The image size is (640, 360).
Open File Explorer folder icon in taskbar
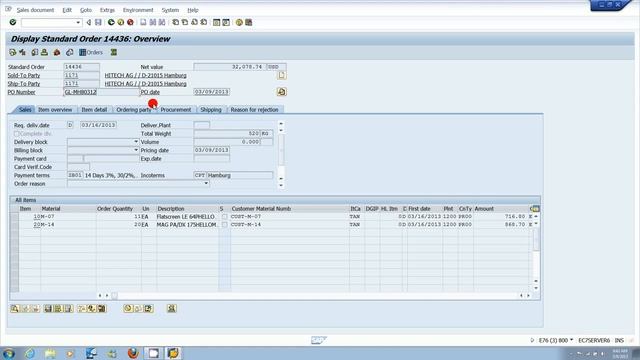[50, 353]
